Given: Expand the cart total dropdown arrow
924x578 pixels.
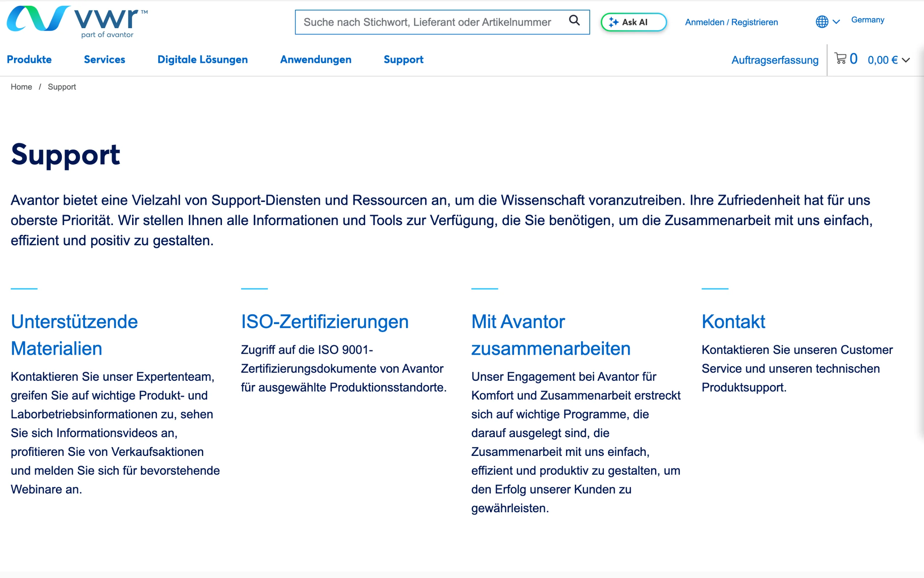Looking at the screenshot, I should pyautogui.click(x=906, y=60).
